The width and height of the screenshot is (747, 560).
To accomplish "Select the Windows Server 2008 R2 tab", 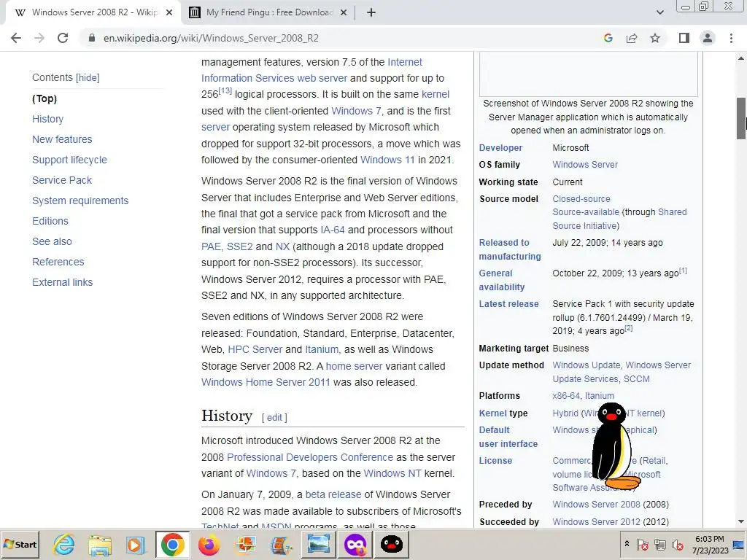I will pos(94,12).
